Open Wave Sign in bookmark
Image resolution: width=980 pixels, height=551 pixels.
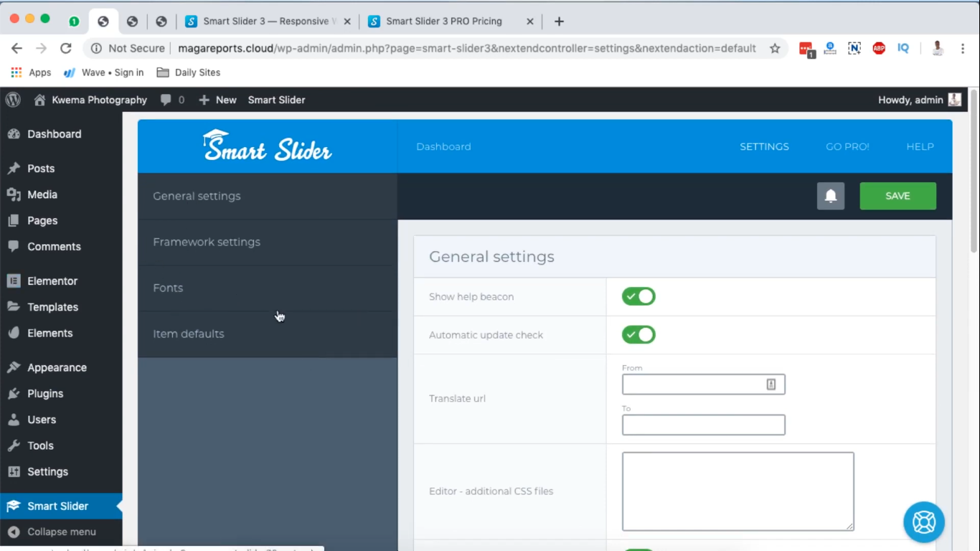[104, 72]
